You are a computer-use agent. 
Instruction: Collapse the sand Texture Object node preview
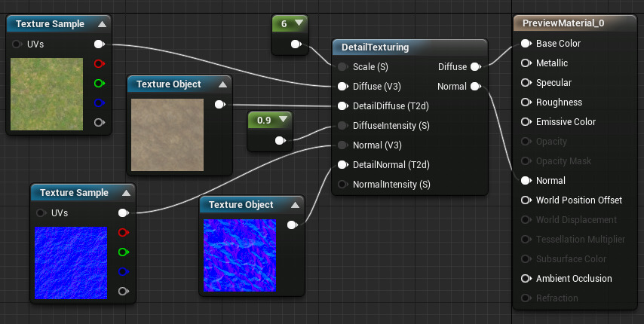[x=222, y=84]
